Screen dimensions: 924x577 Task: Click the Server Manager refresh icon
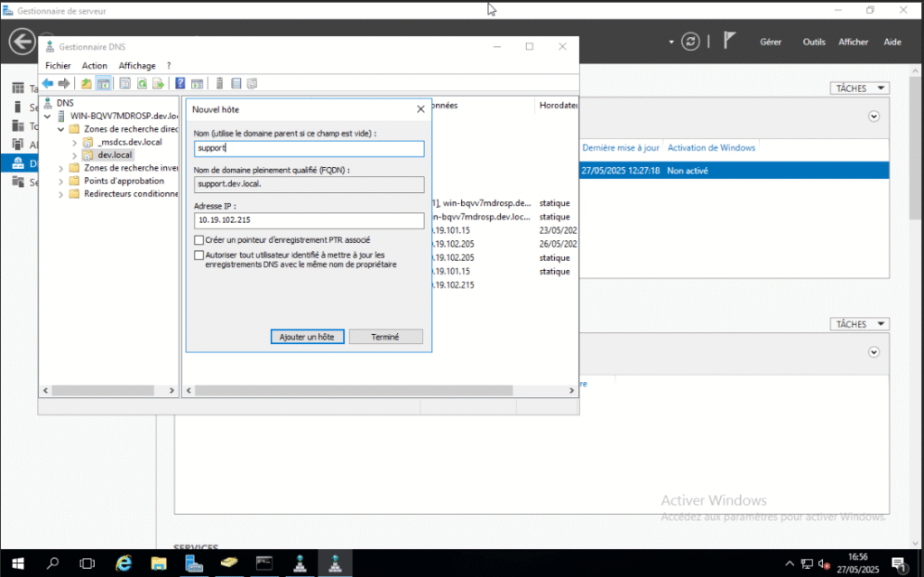point(690,42)
